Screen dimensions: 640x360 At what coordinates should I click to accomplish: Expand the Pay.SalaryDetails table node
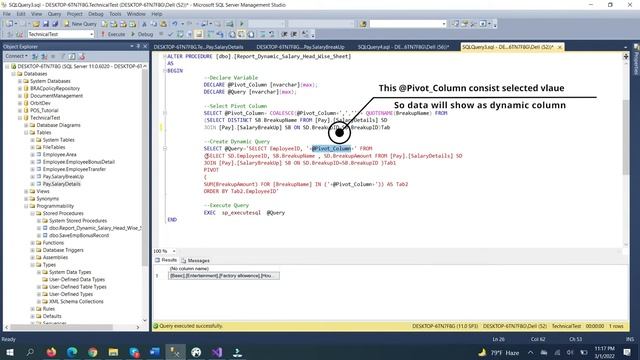33,184
